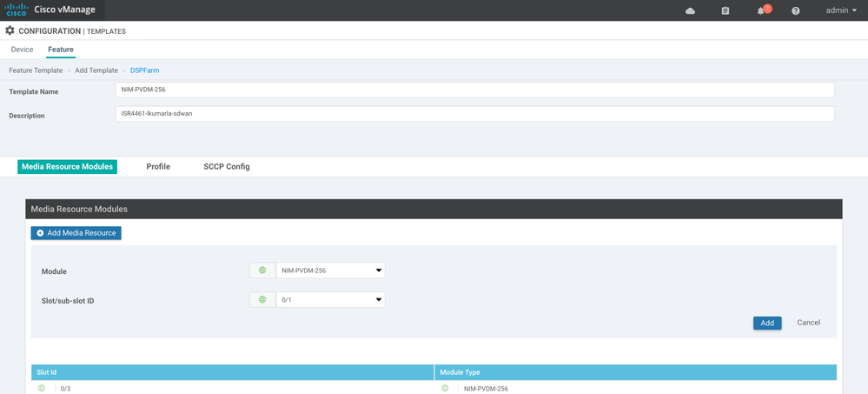View notifications bell icon
This screenshot has height=394, width=868.
760,11
